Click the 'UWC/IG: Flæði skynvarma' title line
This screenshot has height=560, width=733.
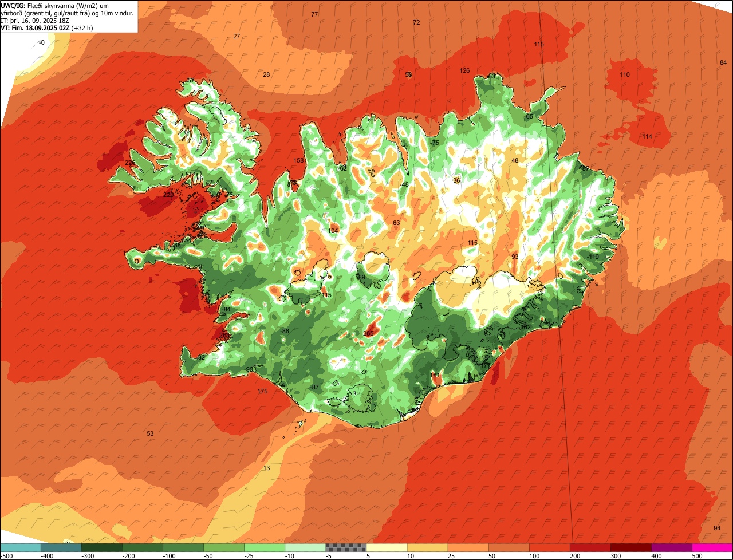55,5
